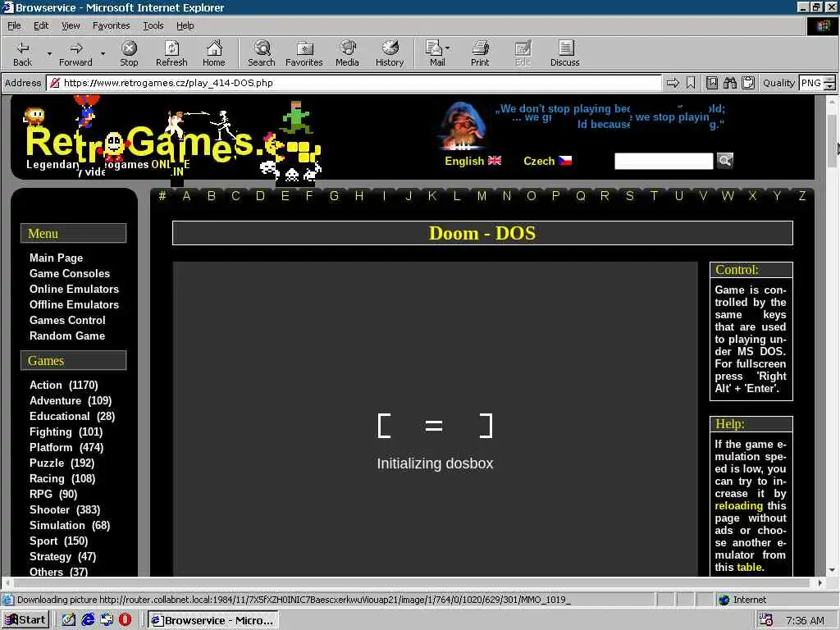Open the Action (1170) games category
The width and height of the screenshot is (840, 630).
64,386
